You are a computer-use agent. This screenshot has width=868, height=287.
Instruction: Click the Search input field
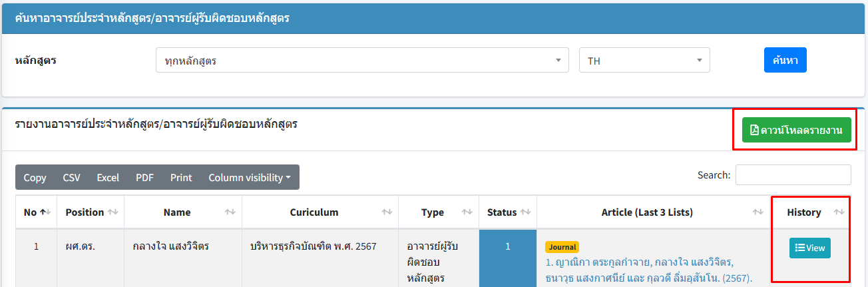[793, 174]
